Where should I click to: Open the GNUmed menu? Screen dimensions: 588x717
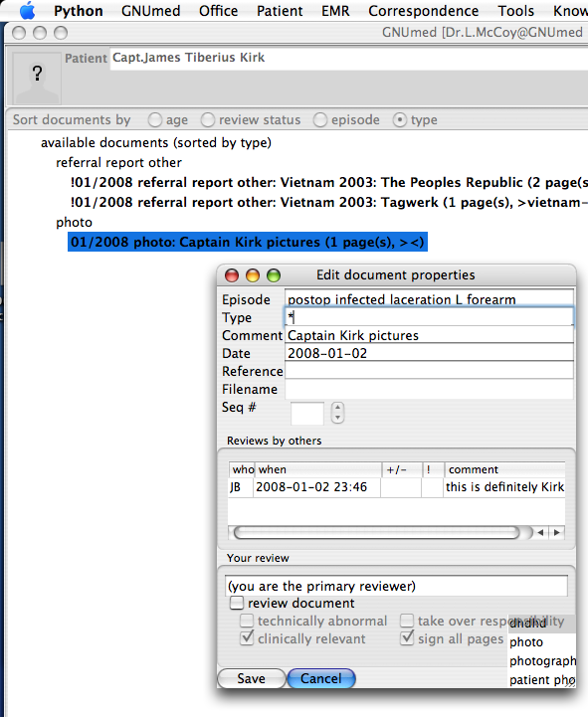click(150, 11)
